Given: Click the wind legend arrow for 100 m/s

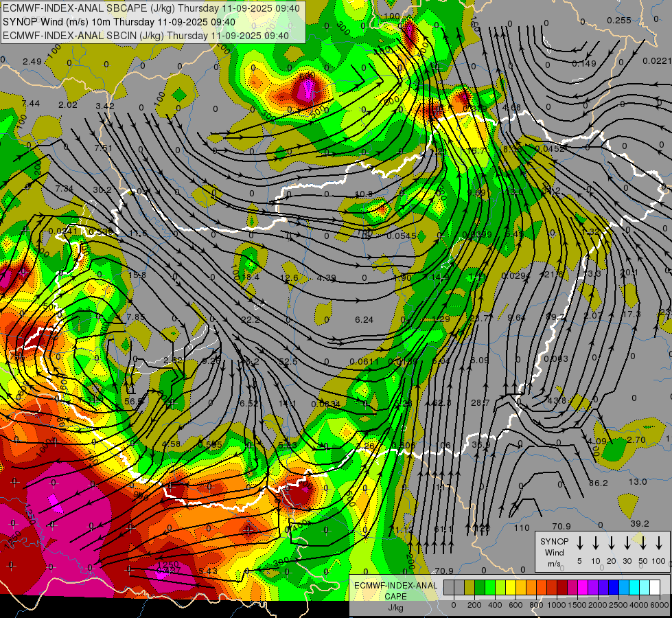Looking at the screenshot, I should pos(659,542).
